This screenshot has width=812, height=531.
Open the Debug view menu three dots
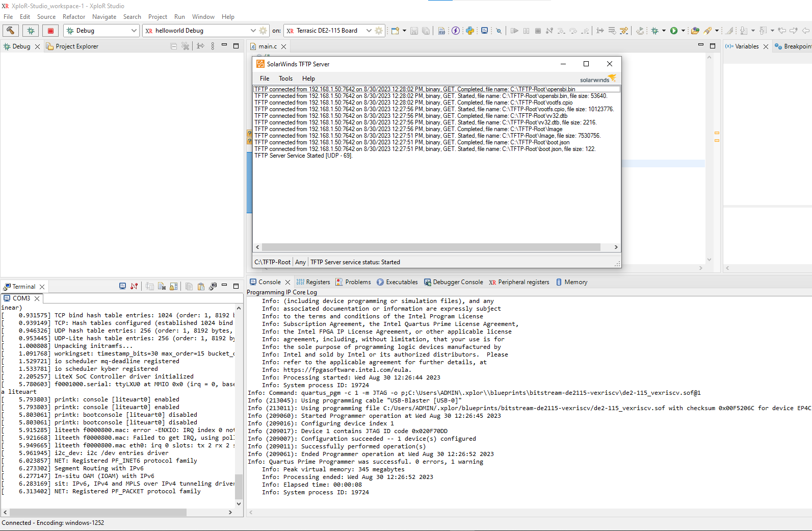[213, 46]
